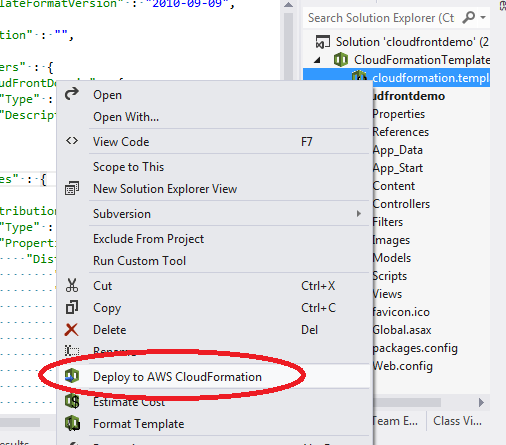Image resolution: width=506 pixels, height=445 pixels.
Task: Select favicon.ico file
Action: (x=401, y=312)
